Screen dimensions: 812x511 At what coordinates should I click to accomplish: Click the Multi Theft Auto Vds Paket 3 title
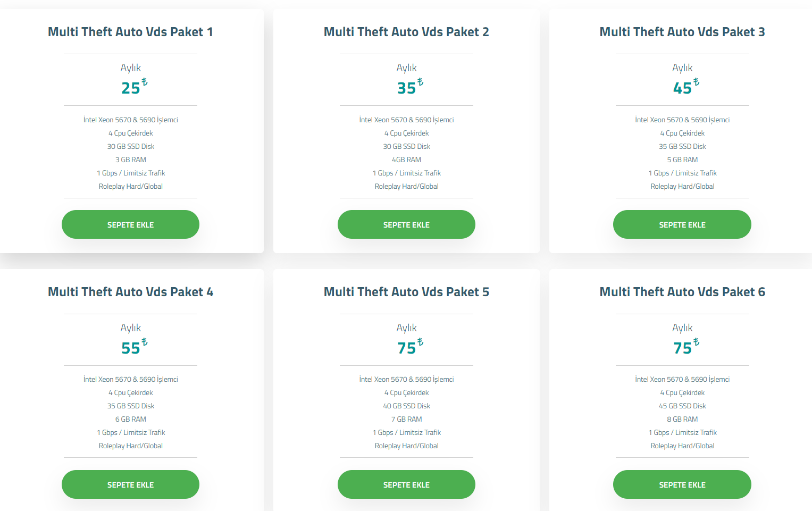point(682,32)
